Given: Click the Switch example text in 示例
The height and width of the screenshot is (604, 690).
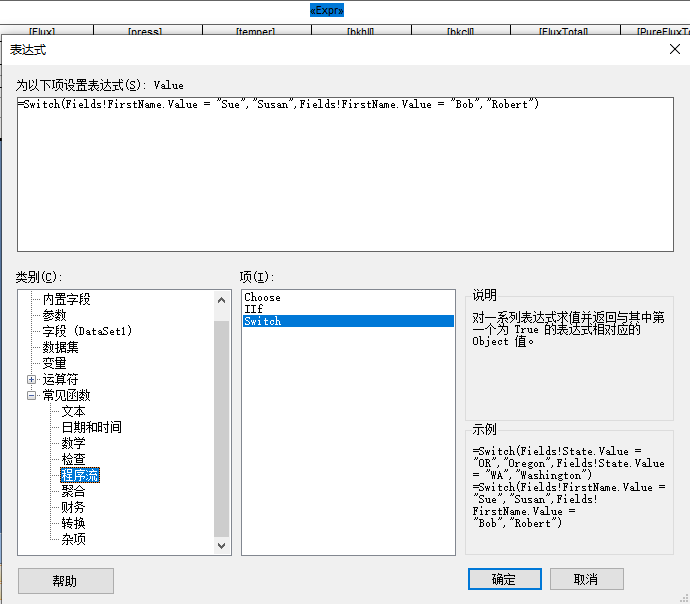Looking at the screenshot, I should [x=569, y=487].
